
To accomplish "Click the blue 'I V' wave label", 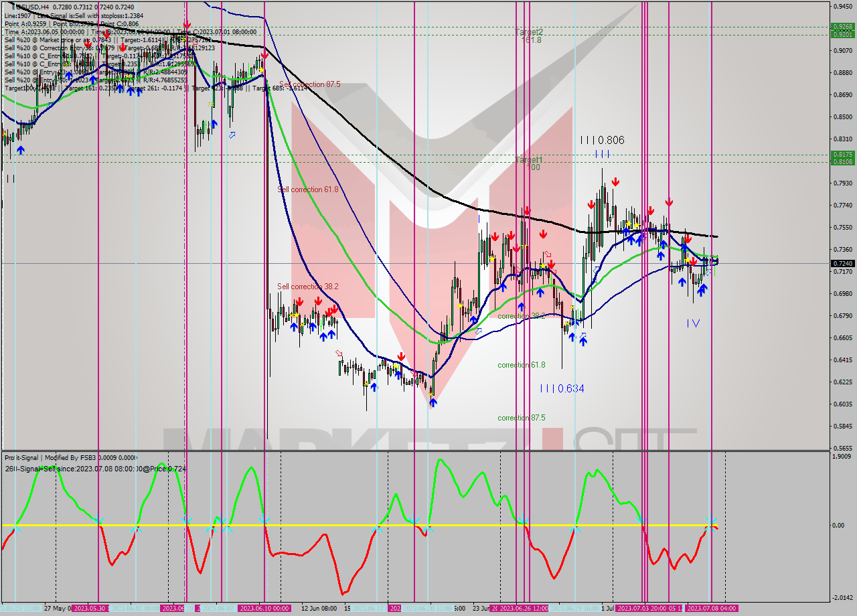I will coord(693,323).
